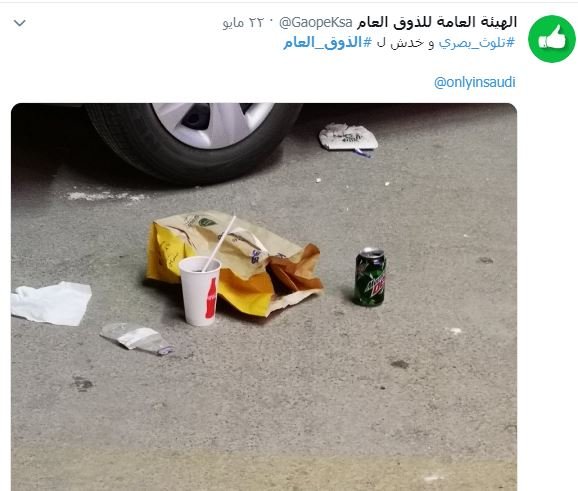Screen dimensions: 578x491
Task: Click the white Coca-Cola cup in photo
Action: (x=200, y=290)
